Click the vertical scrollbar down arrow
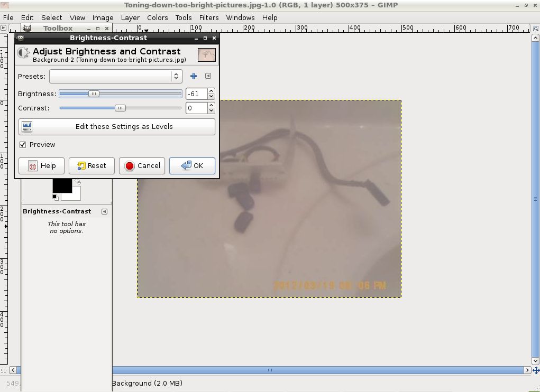 [x=536, y=361]
